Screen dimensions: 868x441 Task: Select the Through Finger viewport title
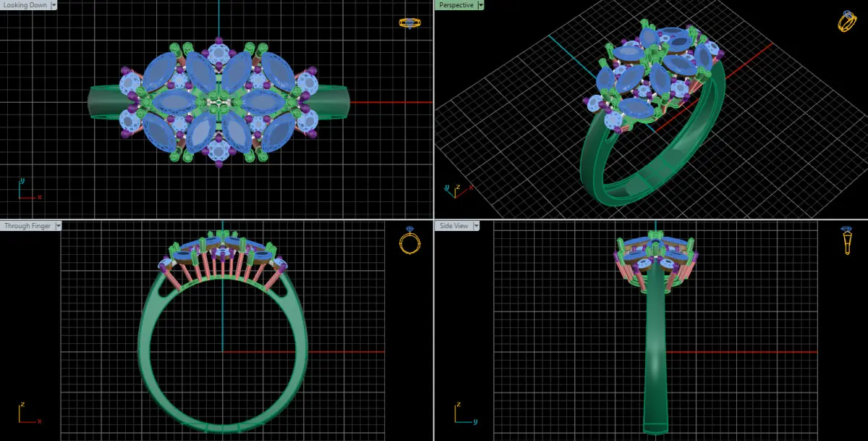(27, 226)
